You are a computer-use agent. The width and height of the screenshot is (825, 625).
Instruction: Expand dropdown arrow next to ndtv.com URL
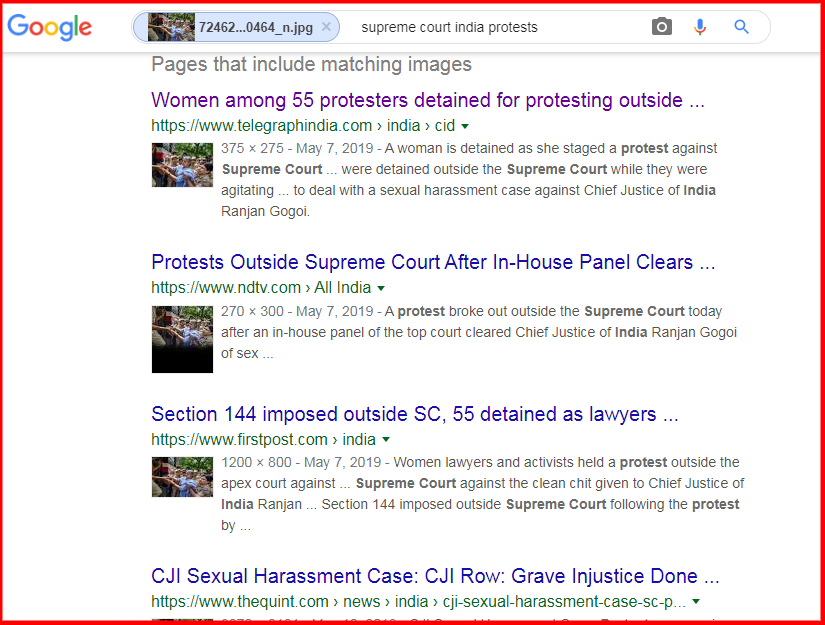381,288
